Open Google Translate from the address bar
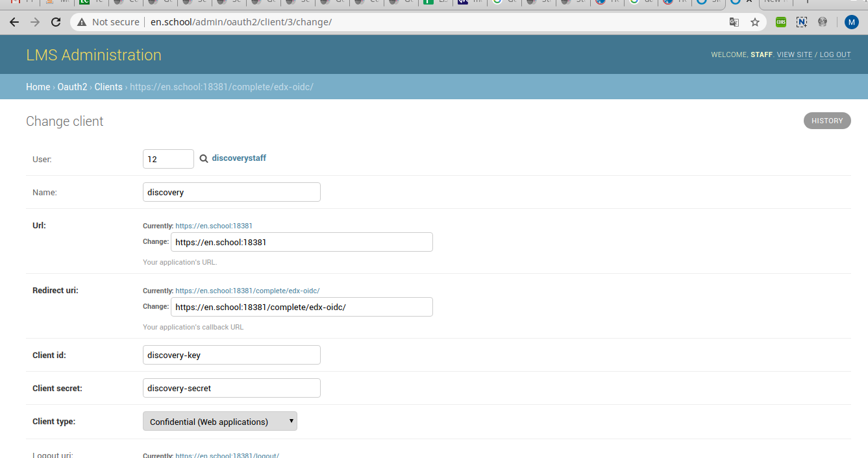This screenshot has height=458, width=868. pos(734,21)
